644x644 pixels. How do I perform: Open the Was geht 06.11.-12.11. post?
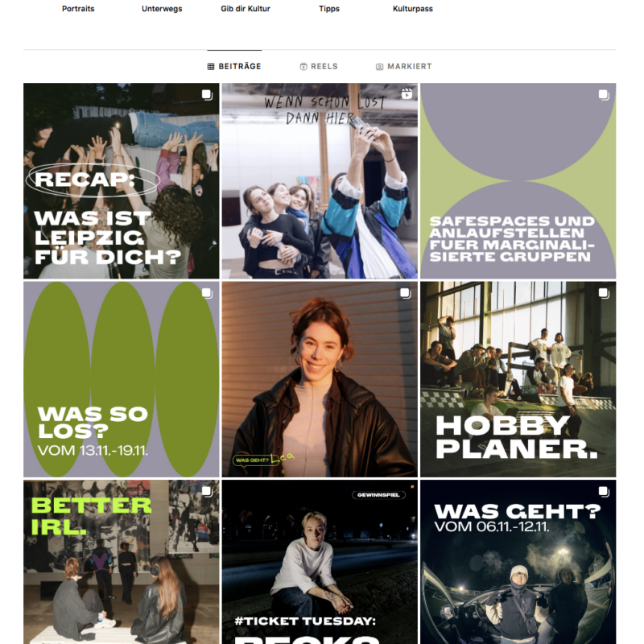pos(518,562)
